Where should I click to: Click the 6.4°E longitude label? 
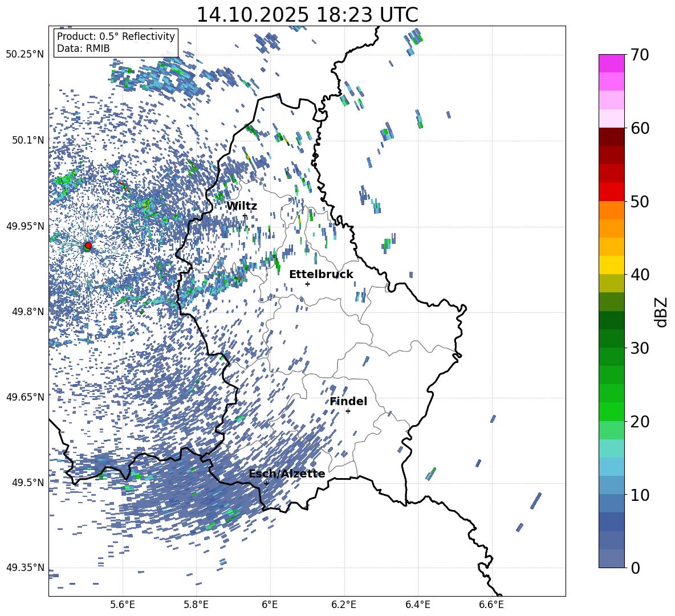[x=417, y=605]
